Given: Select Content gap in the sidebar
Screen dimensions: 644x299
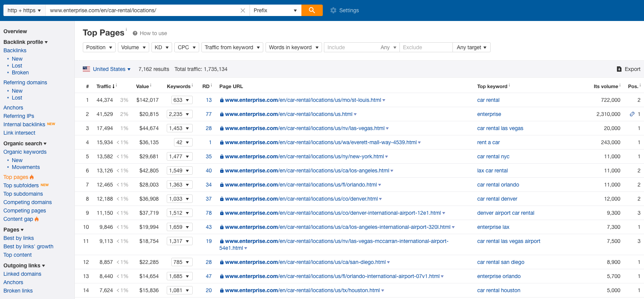Looking at the screenshot, I should click(18, 219).
